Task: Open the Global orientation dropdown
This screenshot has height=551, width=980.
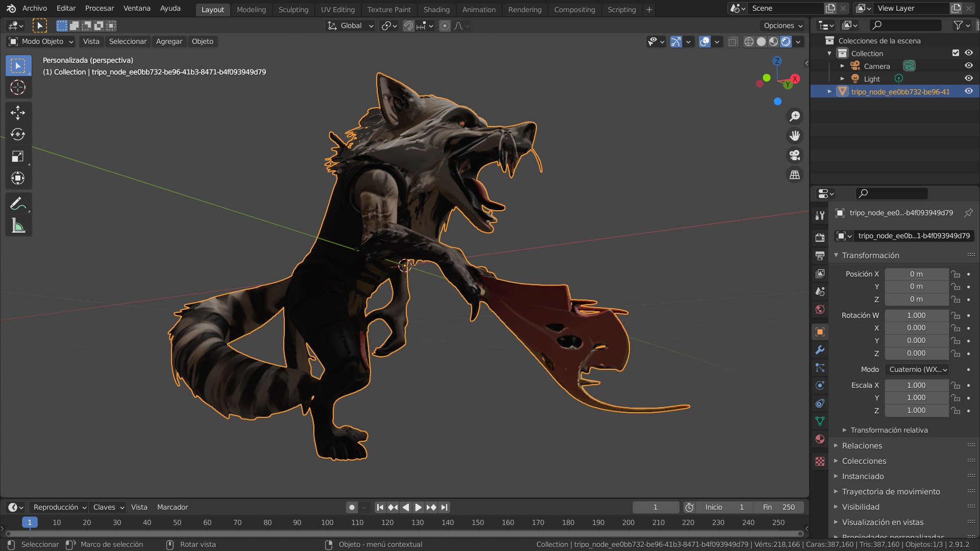Action: [x=350, y=26]
